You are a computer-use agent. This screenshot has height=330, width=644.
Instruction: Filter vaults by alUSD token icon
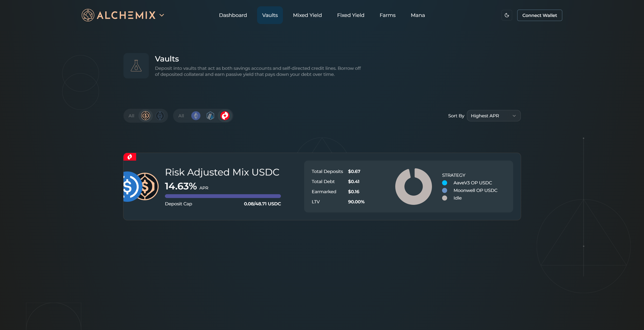pos(146,116)
